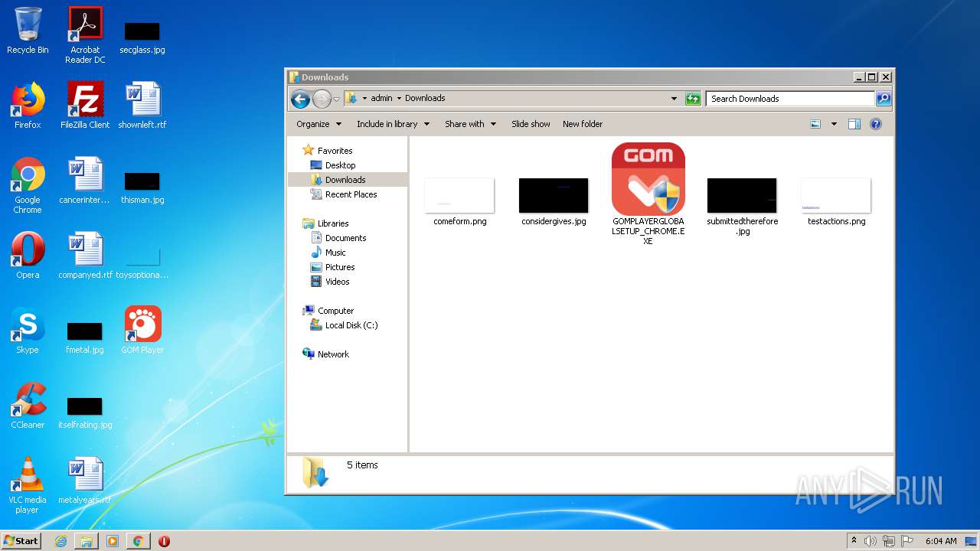Open VLC media player shortcut
980x551 pixels.
[x=28, y=485]
